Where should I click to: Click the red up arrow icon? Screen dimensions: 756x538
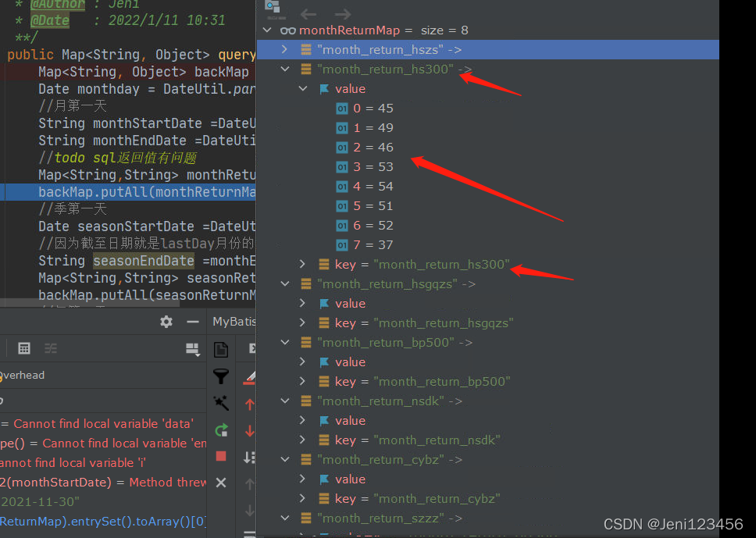[249, 404]
